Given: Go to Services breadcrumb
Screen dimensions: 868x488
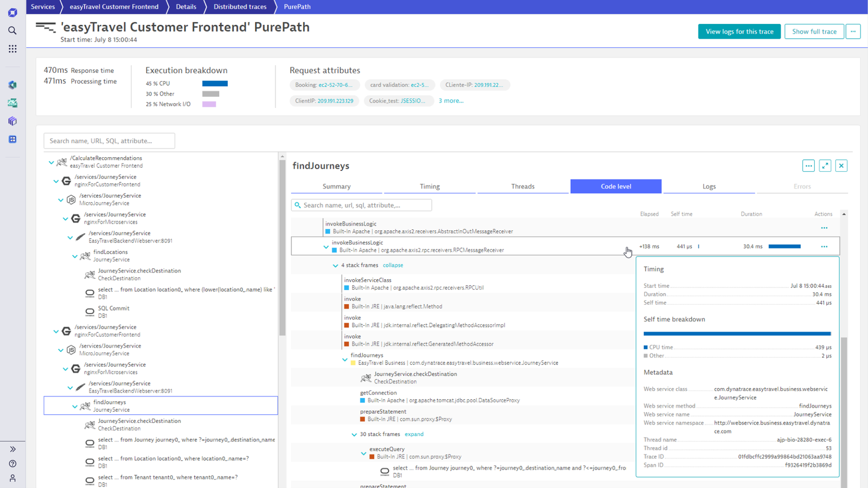Looking at the screenshot, I should coord(43,7).
